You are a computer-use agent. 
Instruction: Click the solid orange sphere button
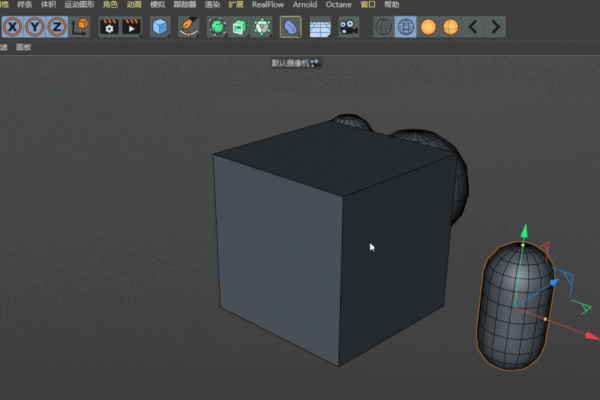(428, 27)
